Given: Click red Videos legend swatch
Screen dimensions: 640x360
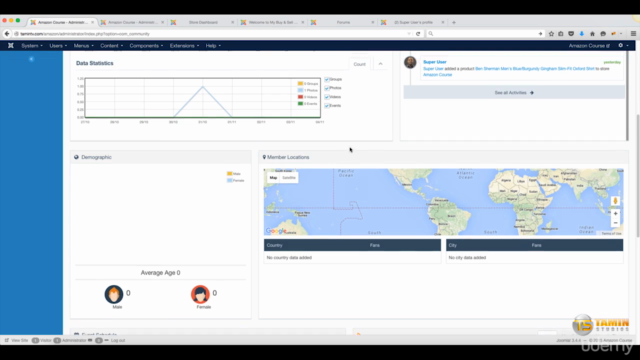Looking at the screenshot, I should tap(300, 97).
